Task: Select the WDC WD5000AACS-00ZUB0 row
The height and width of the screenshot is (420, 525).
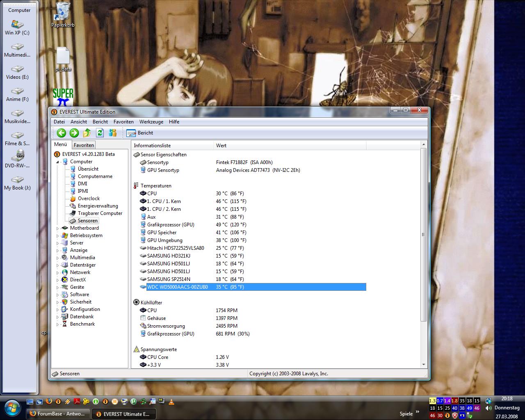Action: [x=253, y=287]
